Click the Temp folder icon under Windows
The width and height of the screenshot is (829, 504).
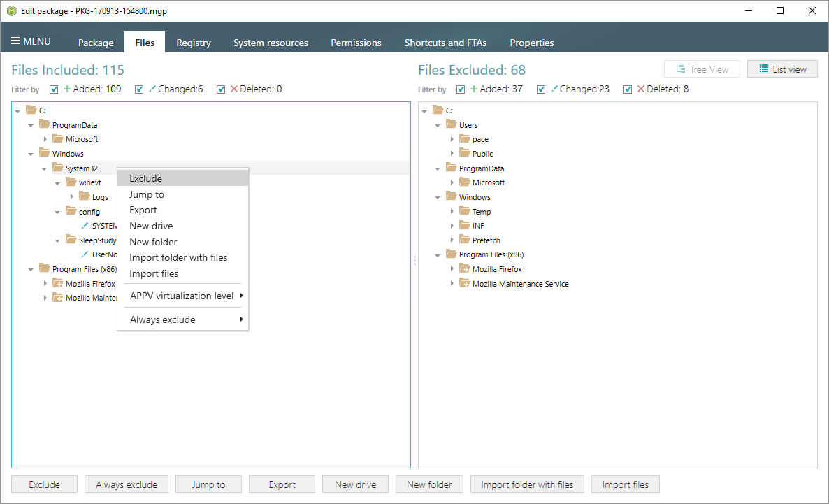tap(464, 211)
